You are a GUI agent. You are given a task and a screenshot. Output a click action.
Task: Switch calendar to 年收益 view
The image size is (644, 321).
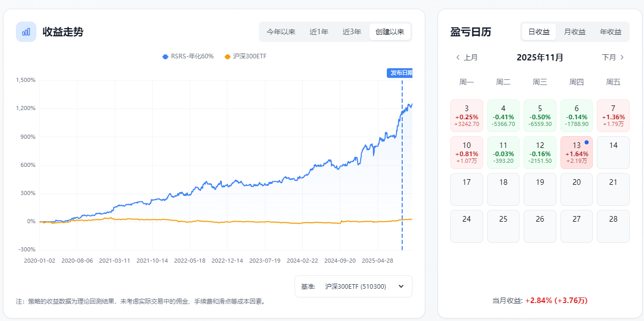click(x=610, y=32)
